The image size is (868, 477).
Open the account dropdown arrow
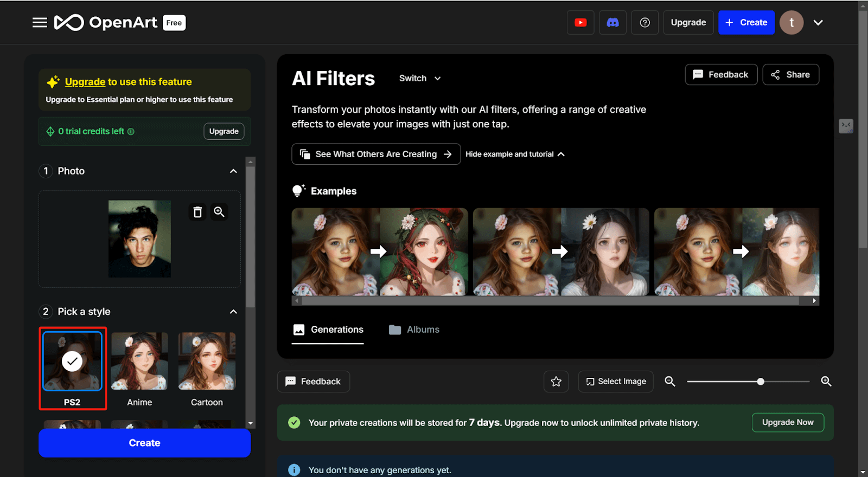click(818, 23)
